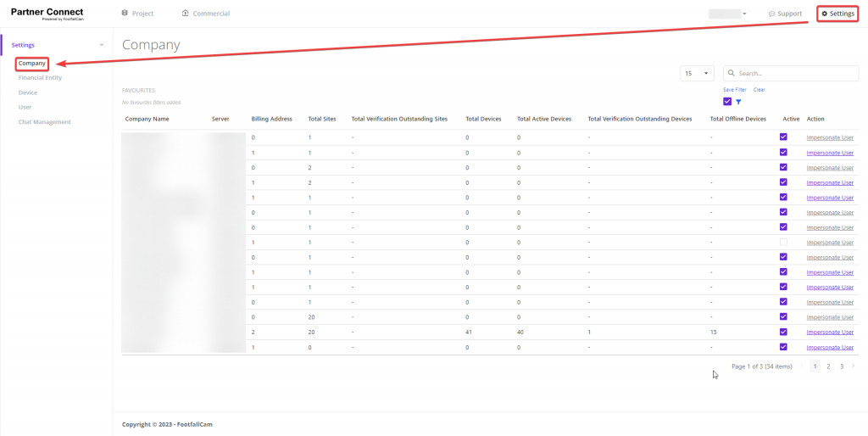Click the Settings gear icon
This screenshot has width=868, height=436.
pos(824,14)
